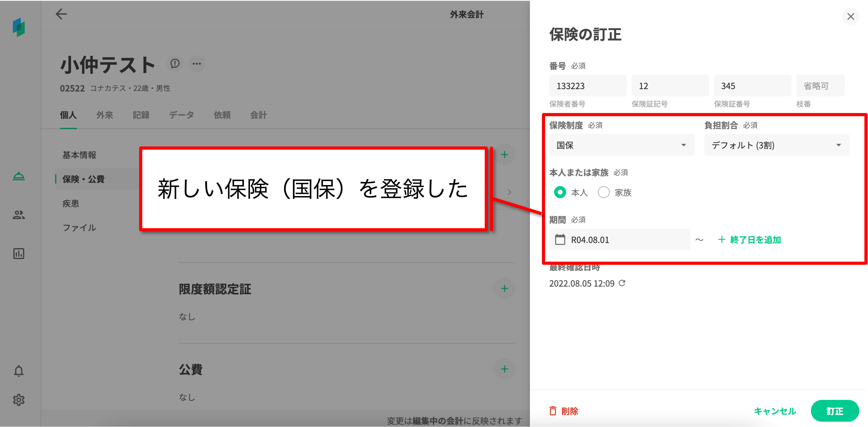Click the refresh icon beside 最終確認日時

click(622, 283)
